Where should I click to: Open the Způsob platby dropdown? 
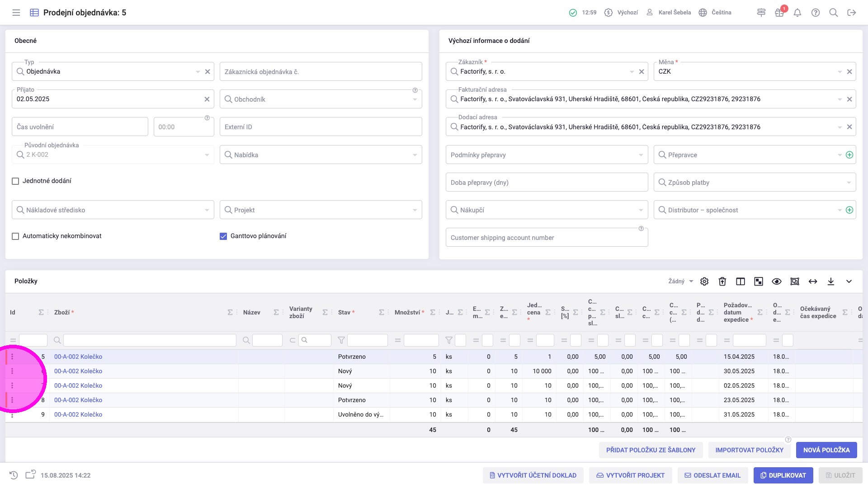coord(755,183)
